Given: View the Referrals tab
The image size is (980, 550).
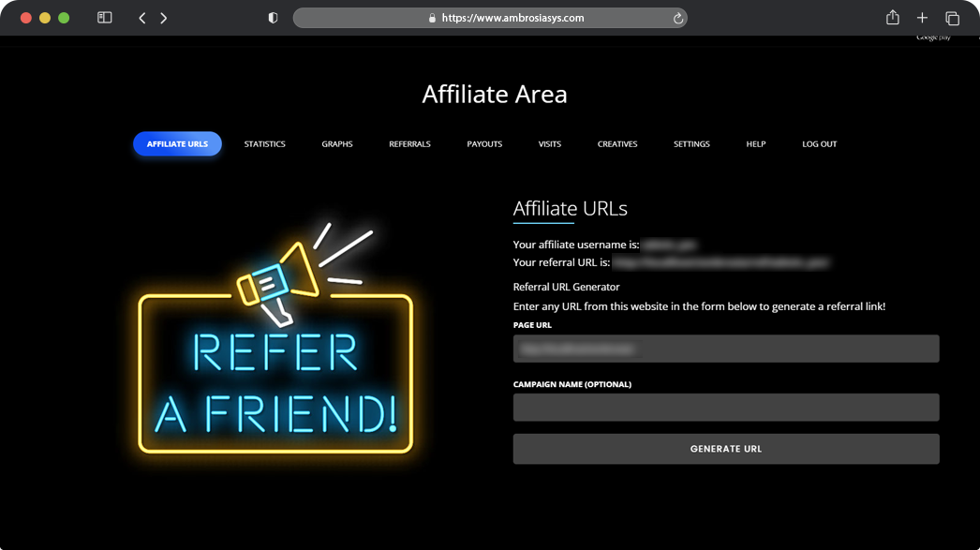Looking at the screenshot, I should coord(410,143).
